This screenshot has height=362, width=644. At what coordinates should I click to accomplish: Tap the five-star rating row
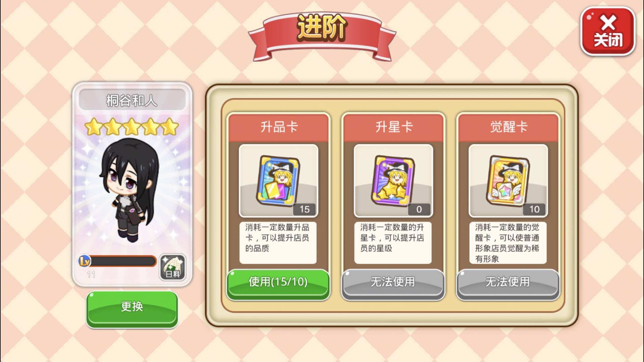[131, 127]
